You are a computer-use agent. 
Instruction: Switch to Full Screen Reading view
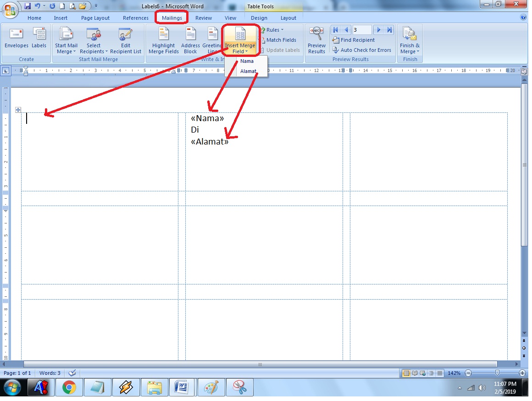coord(415,373)
